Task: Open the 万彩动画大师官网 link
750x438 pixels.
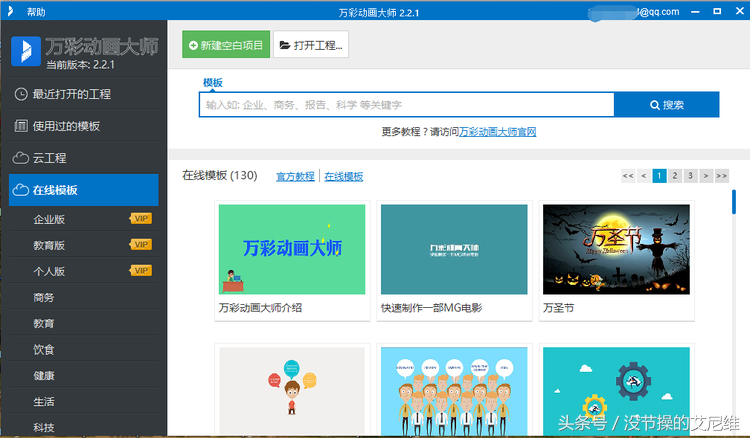Action: (497, 131)
